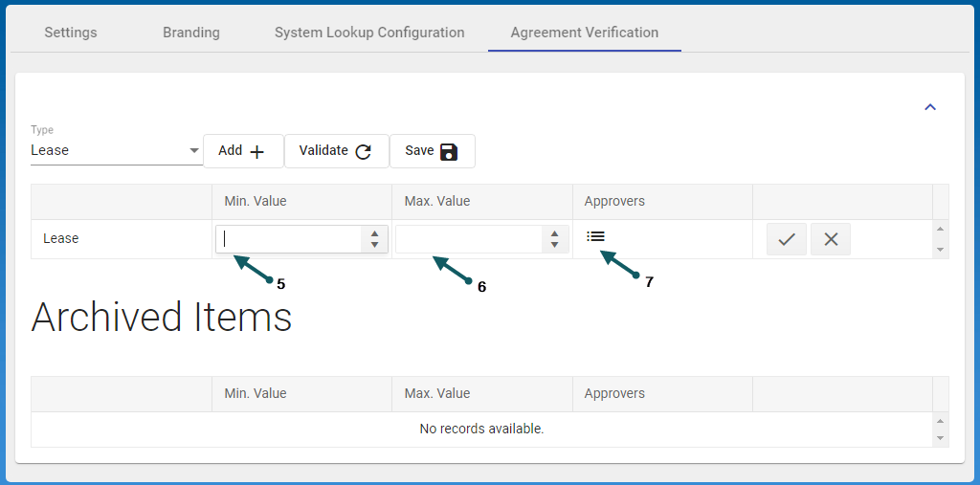This screenshot has height=485, width=980.
Task: Select the Agreement Verification tab
Action: pyautogui.click(x=584, y=33)
